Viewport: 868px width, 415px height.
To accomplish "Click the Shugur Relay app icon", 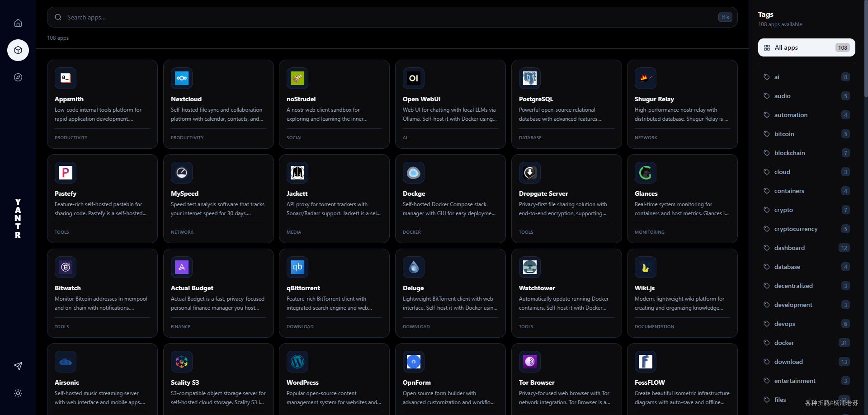I will (646, 78).
